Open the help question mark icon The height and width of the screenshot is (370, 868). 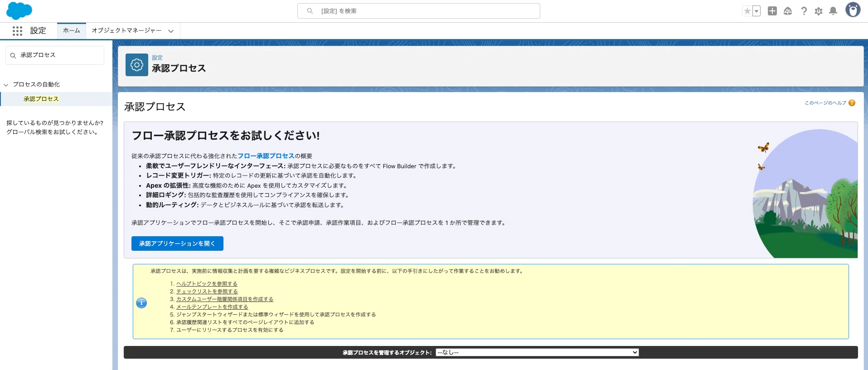(x=804, y=11)
